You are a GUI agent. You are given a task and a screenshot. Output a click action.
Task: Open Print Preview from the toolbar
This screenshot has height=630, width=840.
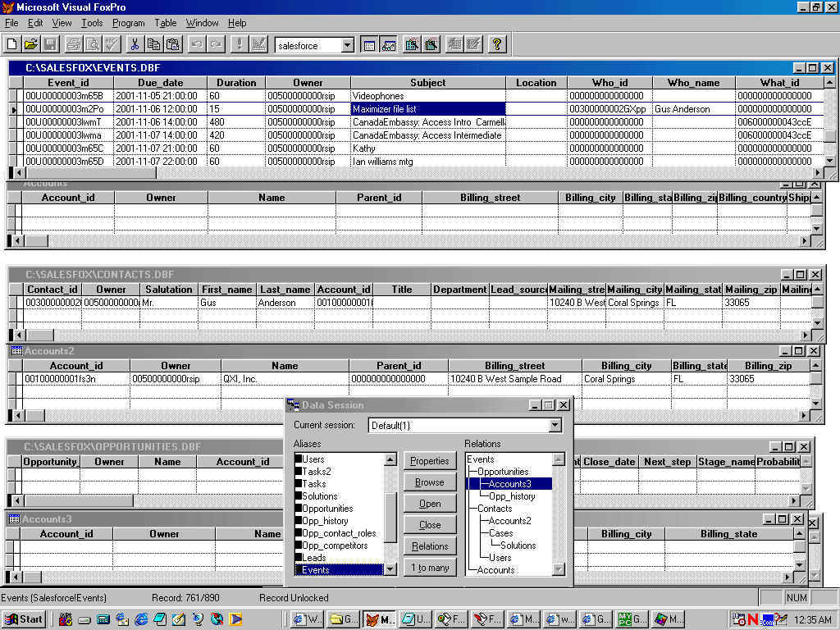click(93, 44)
